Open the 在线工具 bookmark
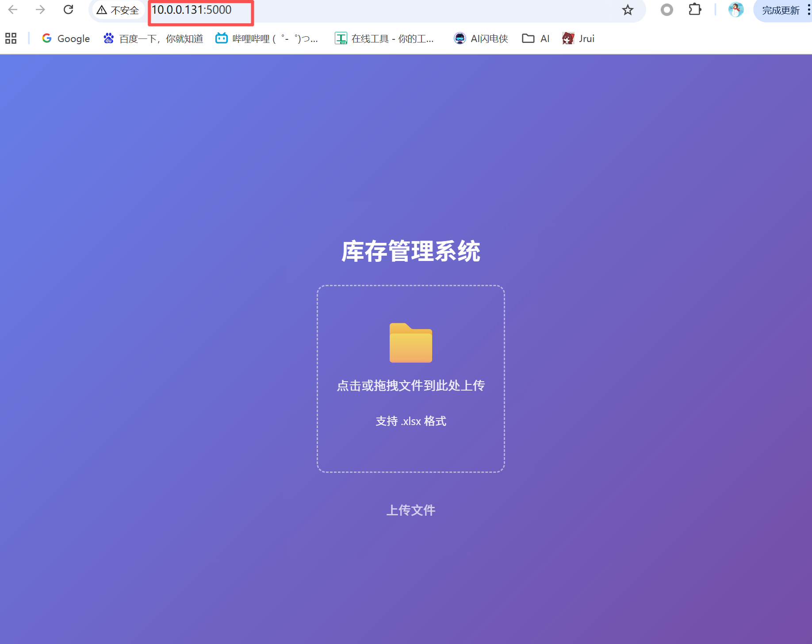The width and height of the screenshot is (812, 644). [x=384, y=38]
